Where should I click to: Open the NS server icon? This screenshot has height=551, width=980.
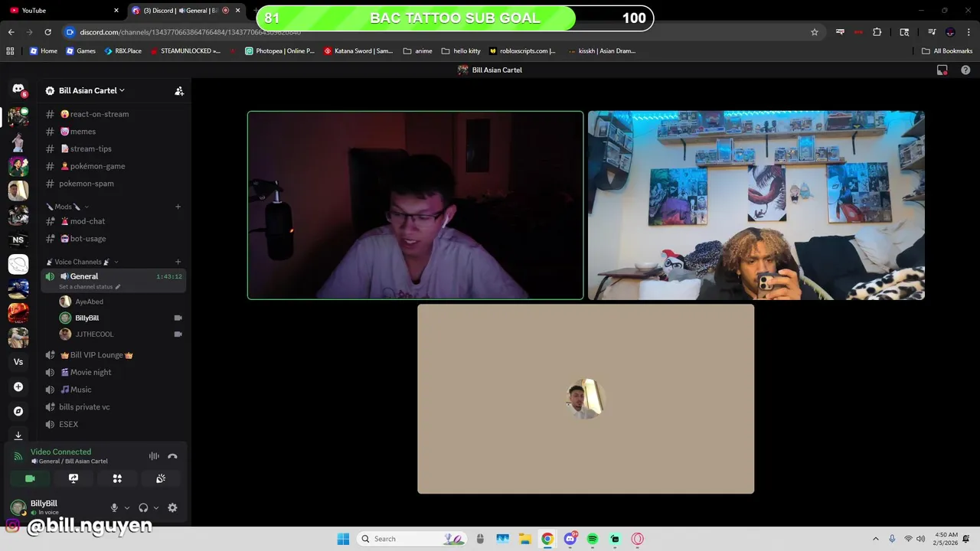pos(18,240)
